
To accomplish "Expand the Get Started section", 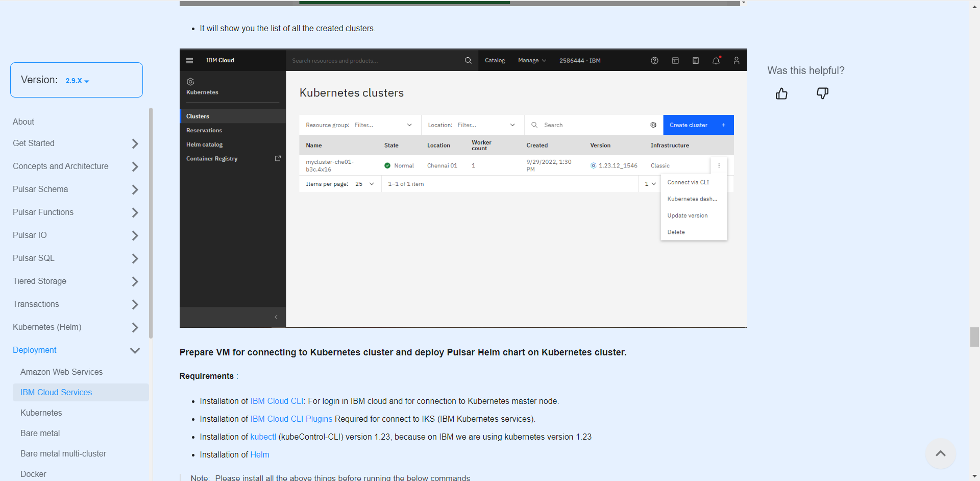I will click(135, 143).
